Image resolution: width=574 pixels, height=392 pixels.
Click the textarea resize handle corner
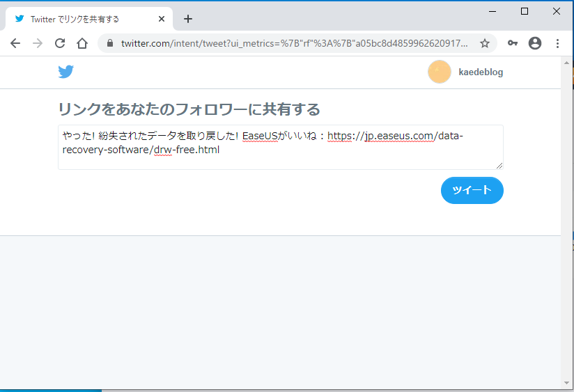click(499, 165)
